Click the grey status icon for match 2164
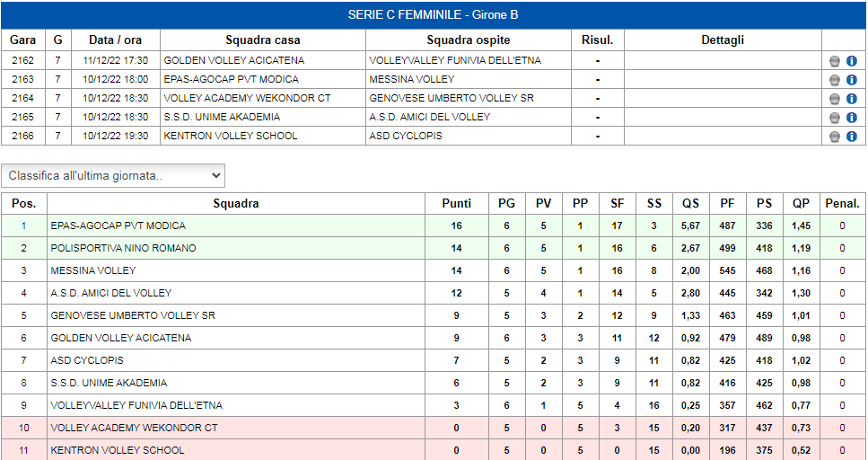This screenshot has height=460, width=868. pyautogui.click(x=835, y=99)
